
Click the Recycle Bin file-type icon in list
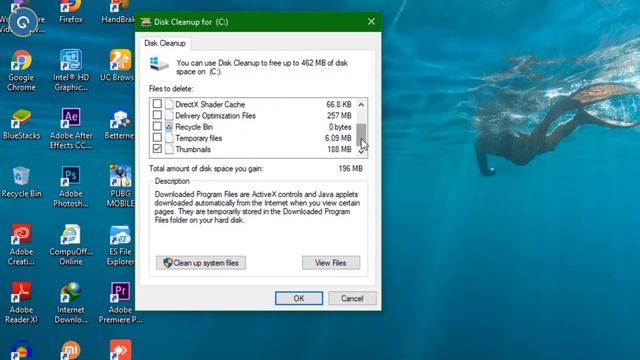tap(169, 127)
